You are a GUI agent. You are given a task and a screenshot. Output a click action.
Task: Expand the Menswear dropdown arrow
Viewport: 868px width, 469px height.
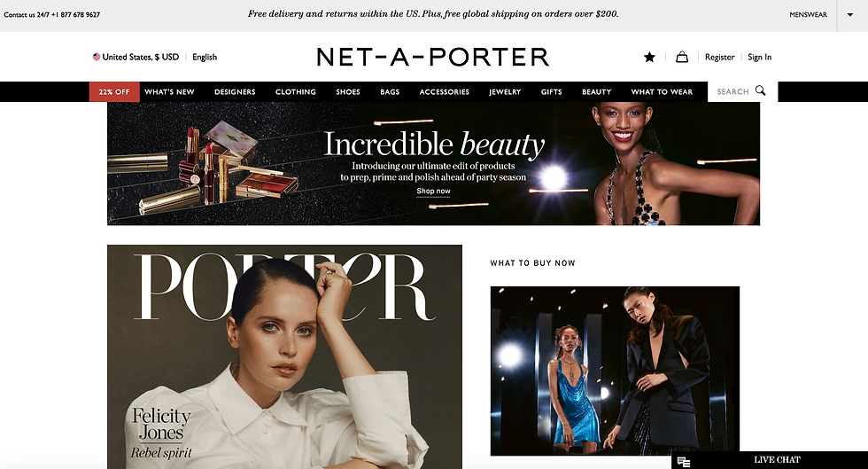click(850, 15)
